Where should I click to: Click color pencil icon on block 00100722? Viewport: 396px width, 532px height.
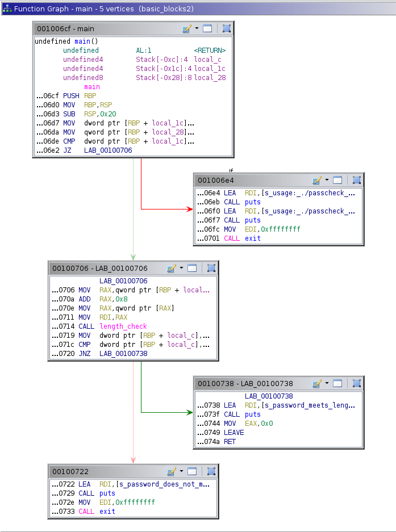click(171, 472)
